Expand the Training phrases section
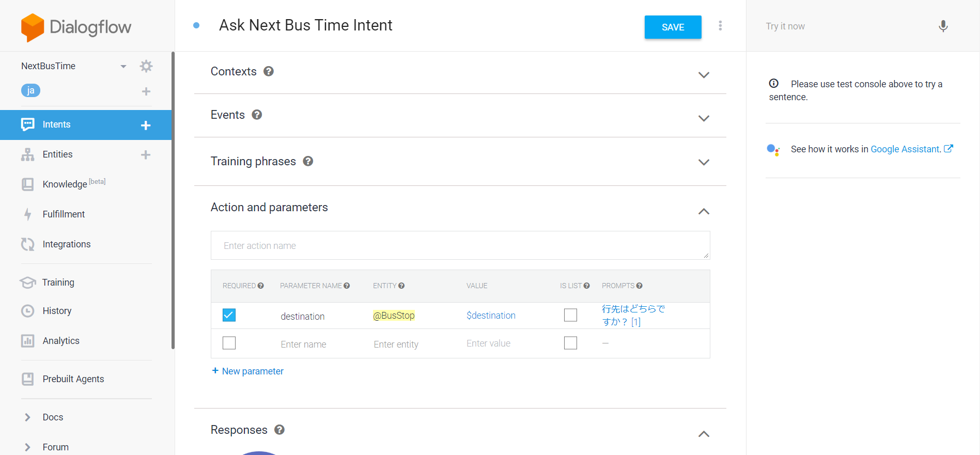980x455 pixels. click(704, 162)
